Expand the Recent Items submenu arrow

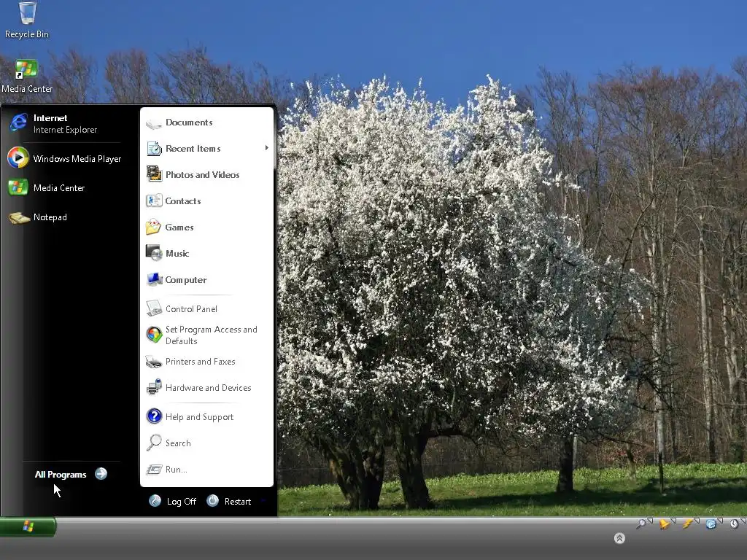(x=266, y=148)
